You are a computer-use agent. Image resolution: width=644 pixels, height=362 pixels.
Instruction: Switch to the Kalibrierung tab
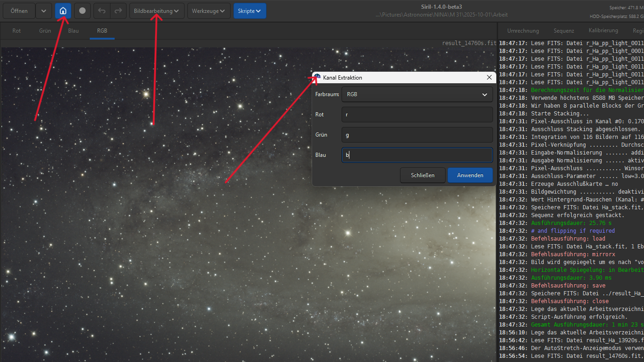(603, 31)
